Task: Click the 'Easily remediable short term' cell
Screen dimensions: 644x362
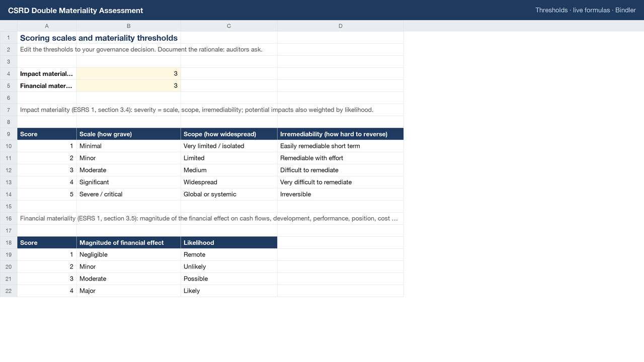Action: point(341,146)
